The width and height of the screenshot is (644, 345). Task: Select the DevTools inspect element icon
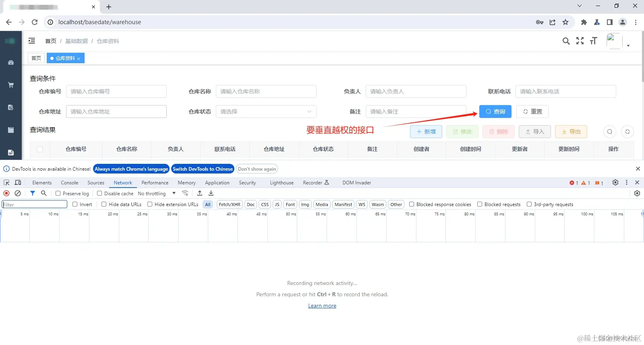[x=6, y=182]
